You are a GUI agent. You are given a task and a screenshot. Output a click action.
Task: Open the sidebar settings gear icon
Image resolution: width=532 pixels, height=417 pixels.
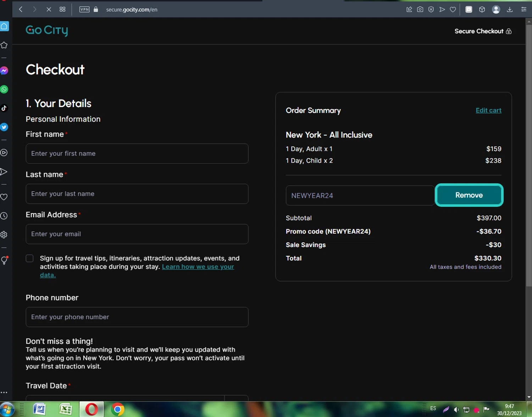click(4, 235)
